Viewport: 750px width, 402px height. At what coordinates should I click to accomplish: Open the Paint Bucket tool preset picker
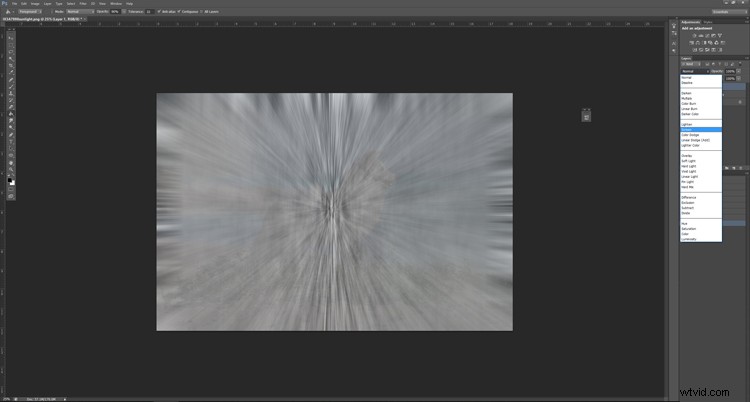(9, 11)
